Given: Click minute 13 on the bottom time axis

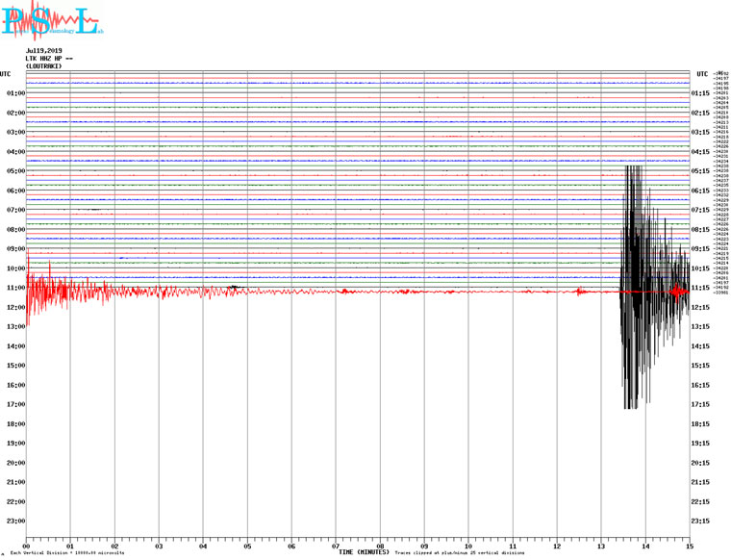Looking at the screenshot, I should (x=601, y=546).
